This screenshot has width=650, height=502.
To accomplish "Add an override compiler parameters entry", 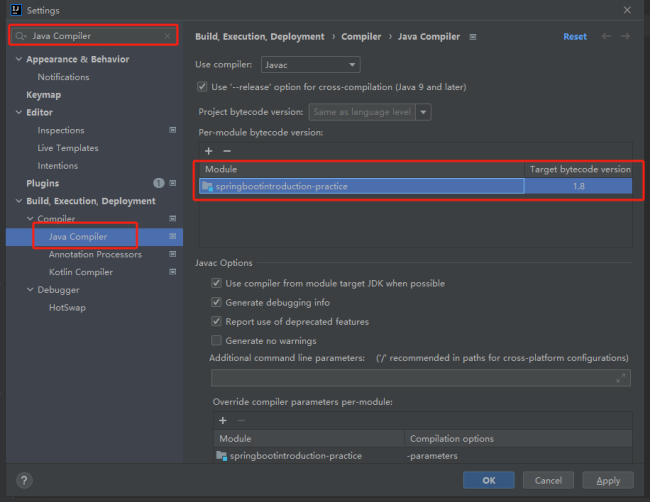I will [x=223, y=420].
